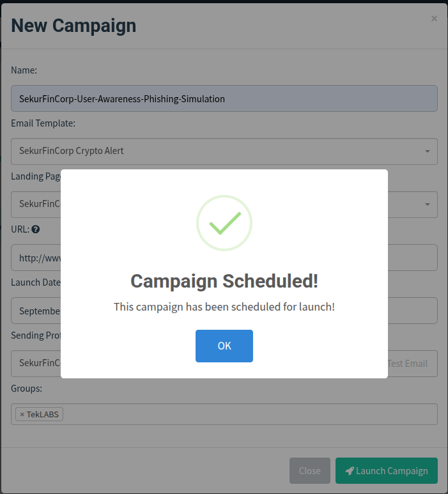Click the gray Close button
This screenshot has height=494, width=448.
(x=309, y=471)
